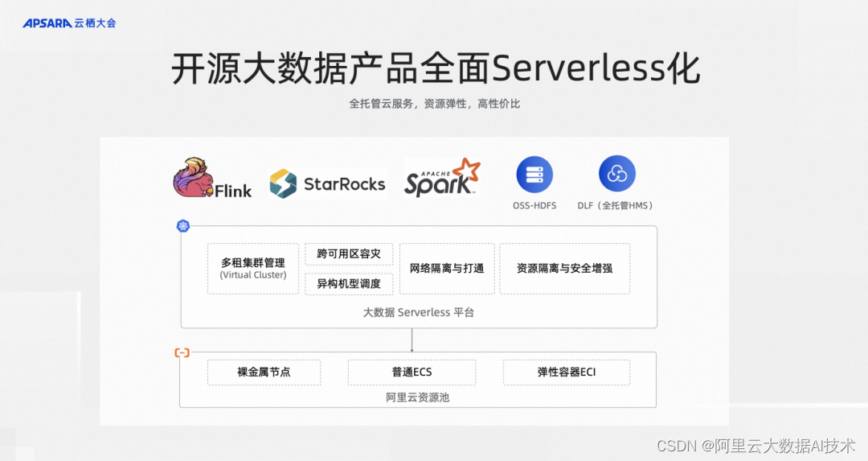868x461 pixels.
Task: Select the 弹性容器ECI box
Action: pyautogui.click(x=567, y=373)
